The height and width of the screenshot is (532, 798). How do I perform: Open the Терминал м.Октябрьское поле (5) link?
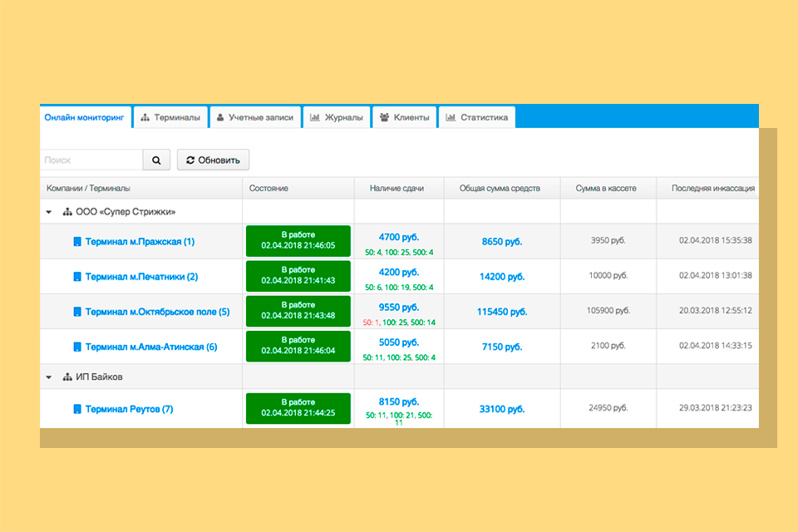coord(157,313)
